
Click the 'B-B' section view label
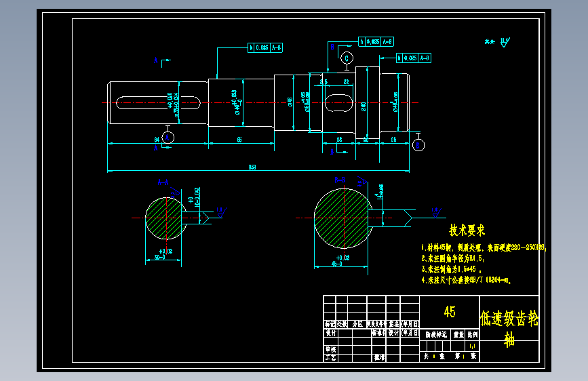340,180
